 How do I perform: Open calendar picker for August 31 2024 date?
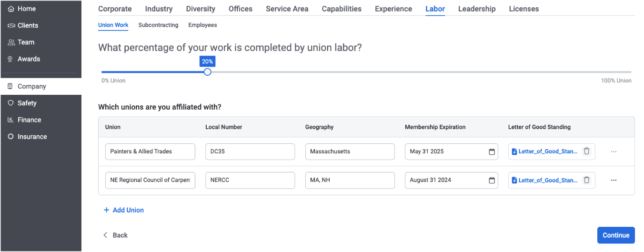tap(492, 180)
